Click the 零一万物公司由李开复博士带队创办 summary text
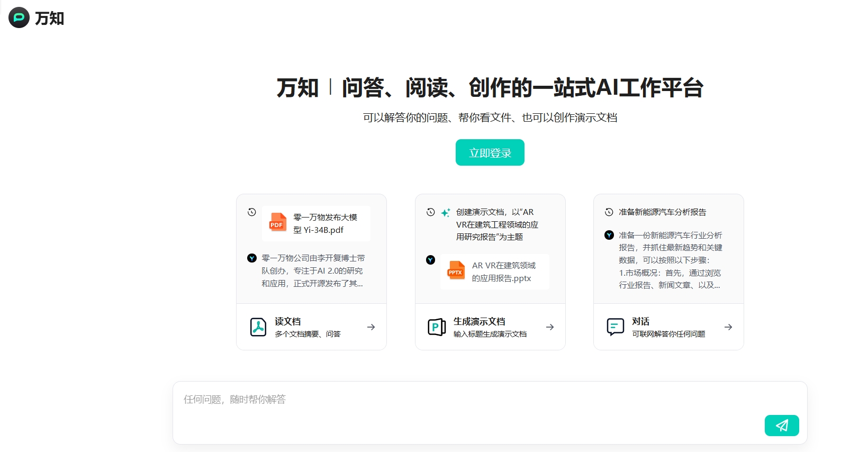The height and width of the screenshot is (452, 868). 313,270
